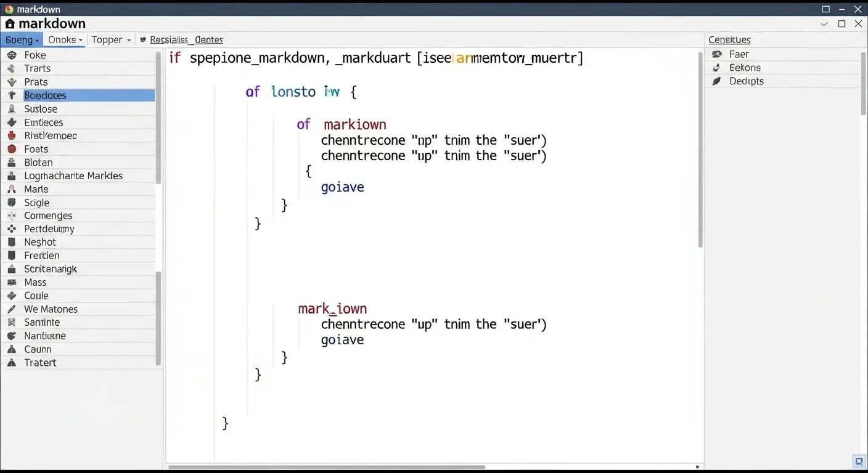
Task: Select the Caunn list entry
Action: coord(78,349)
